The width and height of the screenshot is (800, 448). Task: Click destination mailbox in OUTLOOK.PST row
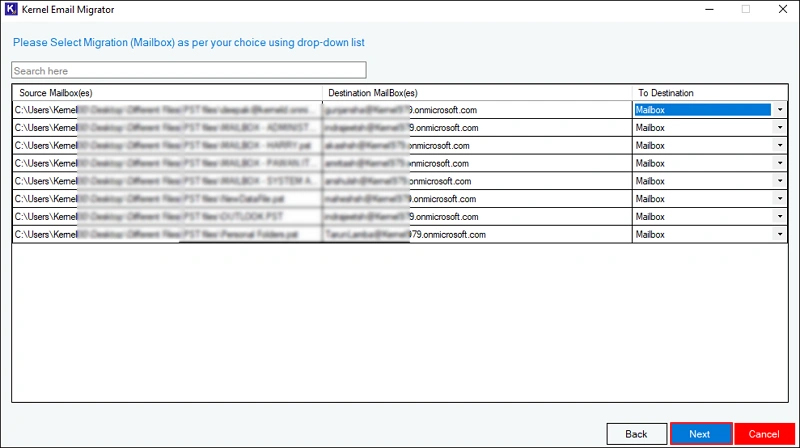(477, 216)
